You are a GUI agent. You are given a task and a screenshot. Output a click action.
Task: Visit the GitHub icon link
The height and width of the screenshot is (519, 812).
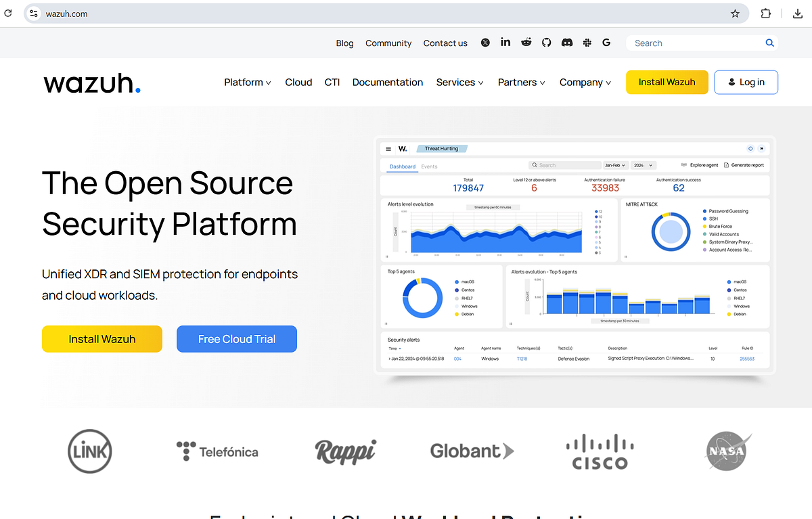point(546,42)
